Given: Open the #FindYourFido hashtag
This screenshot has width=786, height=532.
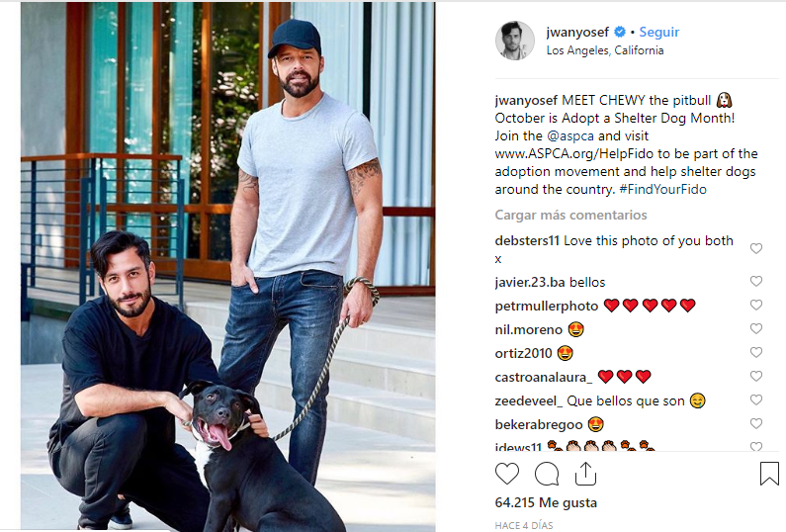Looking at the screenshot, I should (x=662, y=189).
